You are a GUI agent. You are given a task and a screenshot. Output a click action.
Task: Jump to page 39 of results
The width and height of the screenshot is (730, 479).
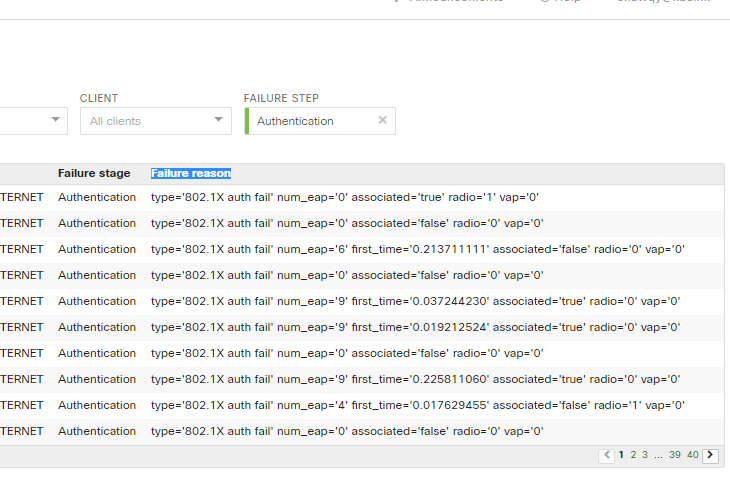pos(675,455)
